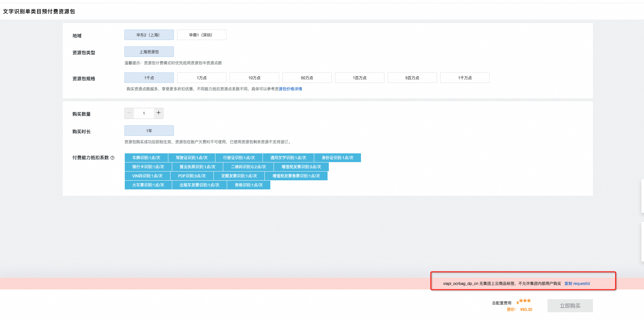Select the 1千万点 package size
This screenshot has width=644, height=320.
tap(465, 78)
